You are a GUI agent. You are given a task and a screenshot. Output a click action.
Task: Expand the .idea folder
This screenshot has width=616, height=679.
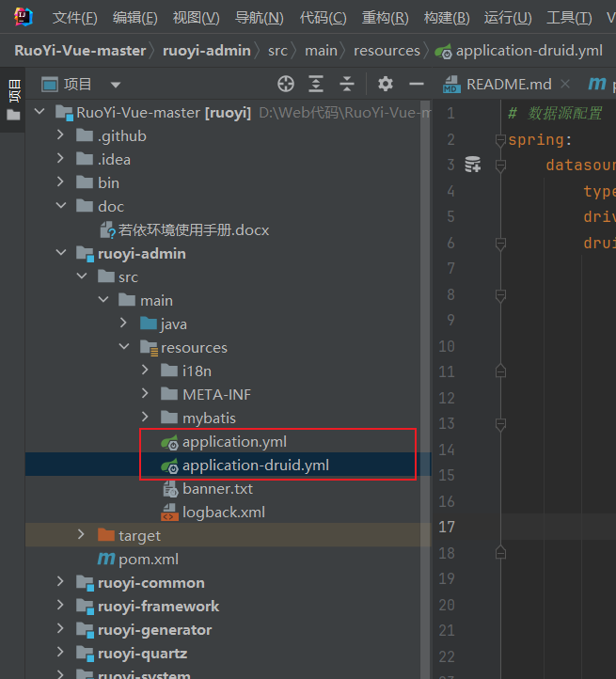click(60, 159)
